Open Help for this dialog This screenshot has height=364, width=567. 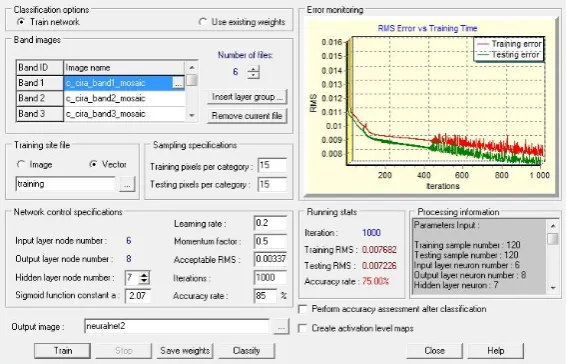[x=495, y=351]
